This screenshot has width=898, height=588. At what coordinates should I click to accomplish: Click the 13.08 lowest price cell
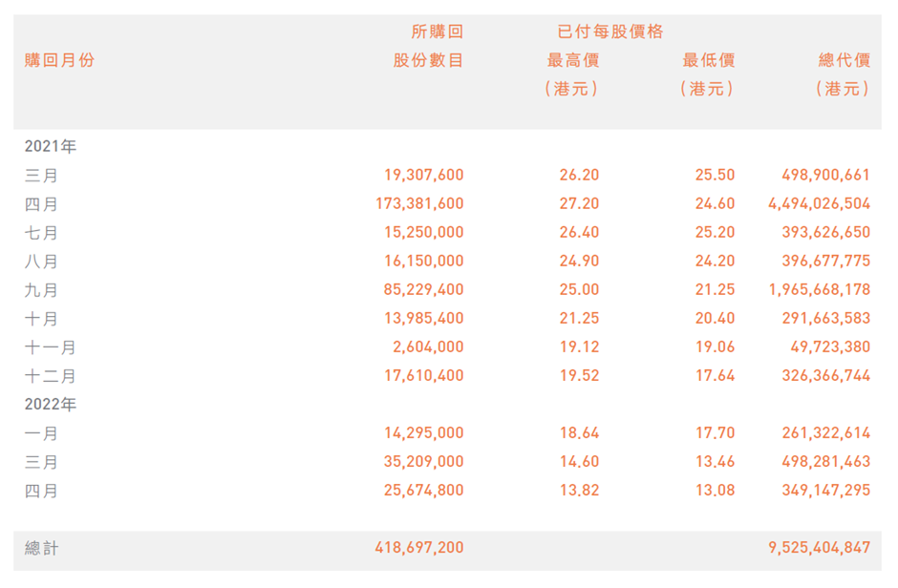tap(715, 491)
